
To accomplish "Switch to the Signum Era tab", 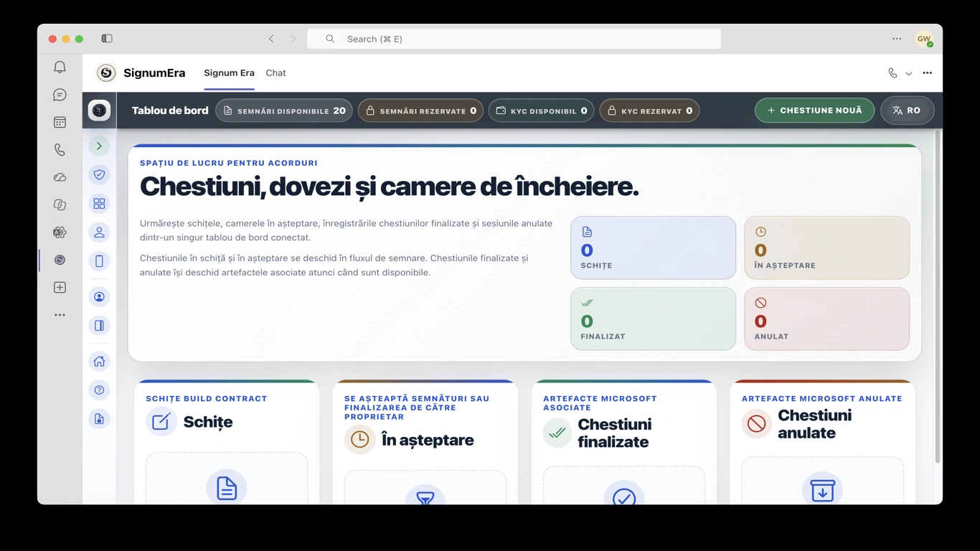I will pos(229,72).
